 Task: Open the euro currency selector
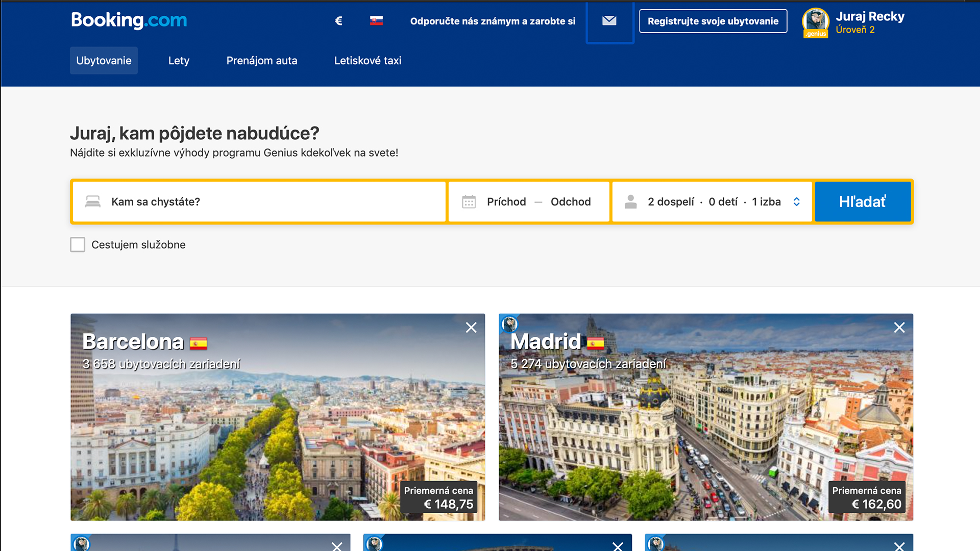[338, 21]
